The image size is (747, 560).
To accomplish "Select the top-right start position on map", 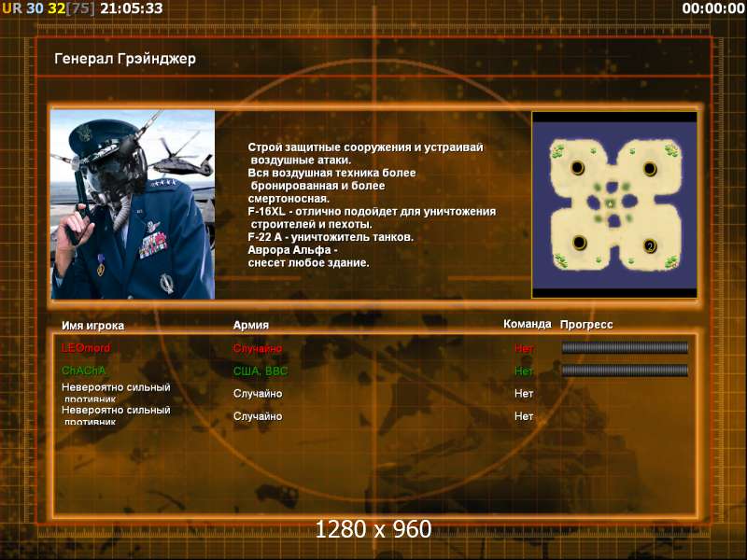I will click(650, 169).
